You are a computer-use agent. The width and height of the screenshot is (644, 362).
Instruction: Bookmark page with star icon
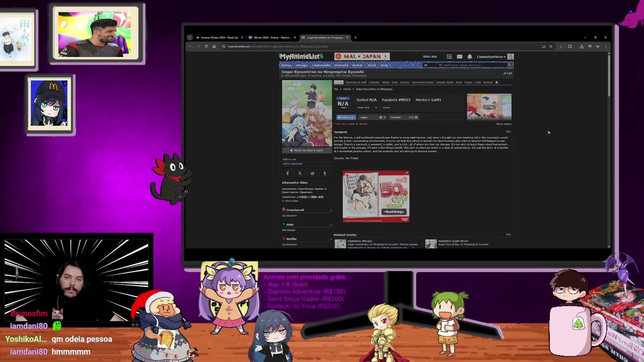pos(550,46)
